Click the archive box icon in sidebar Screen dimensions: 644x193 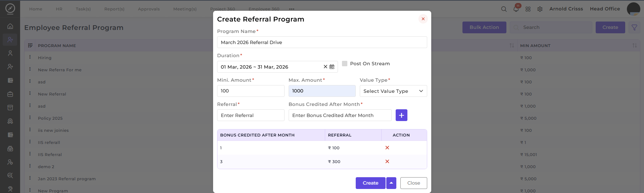point(10,108)
